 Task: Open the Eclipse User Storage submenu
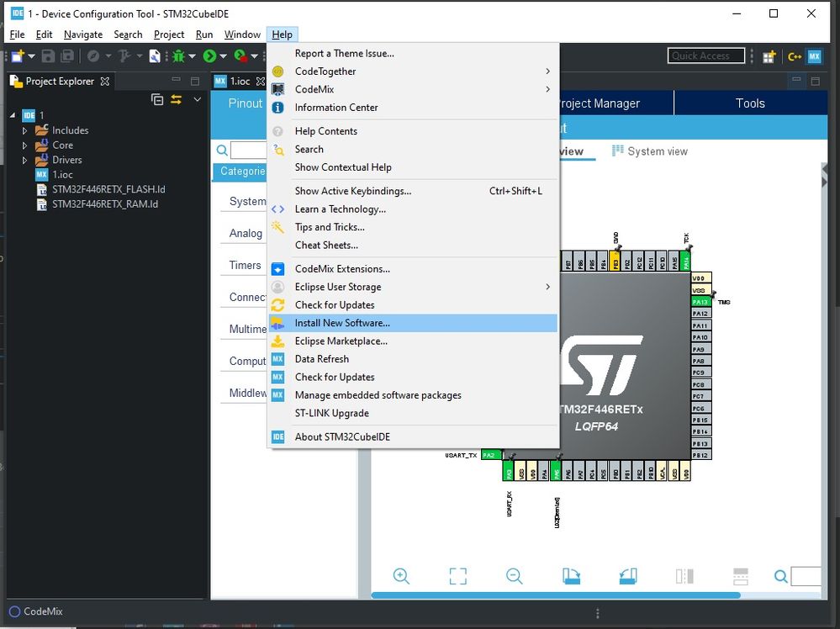pos(413,288)
